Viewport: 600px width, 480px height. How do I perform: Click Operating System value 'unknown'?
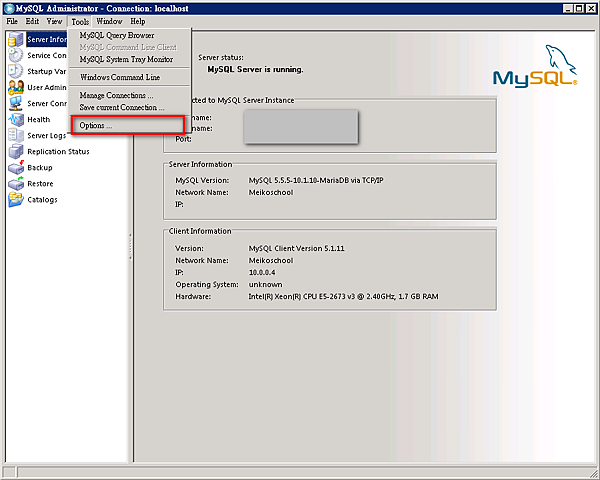[266, 285]
